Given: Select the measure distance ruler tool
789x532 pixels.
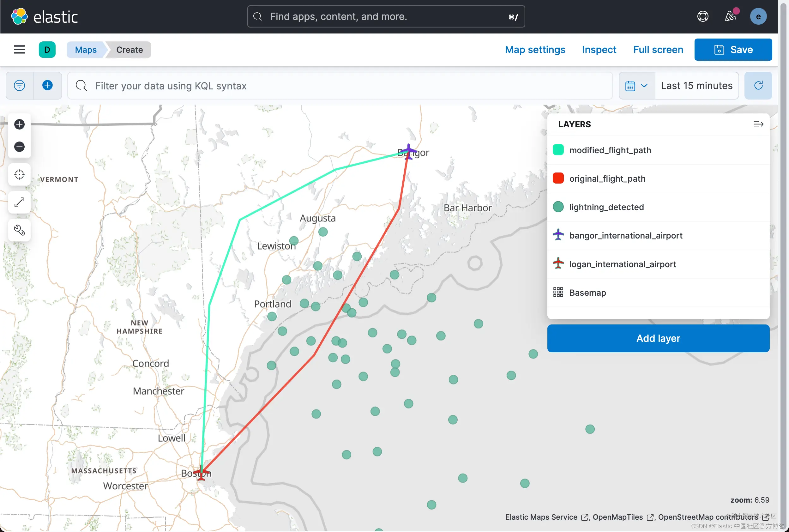Looking at the screenshot, I should (19, 203).
